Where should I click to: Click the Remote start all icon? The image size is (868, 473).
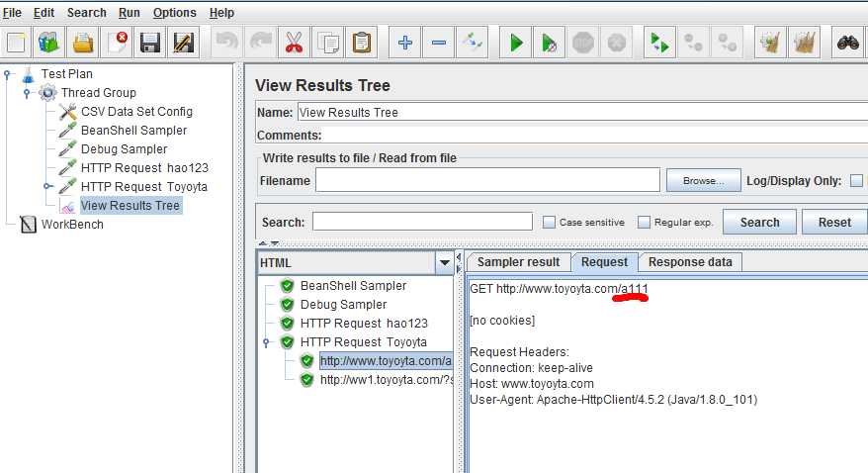659,43
